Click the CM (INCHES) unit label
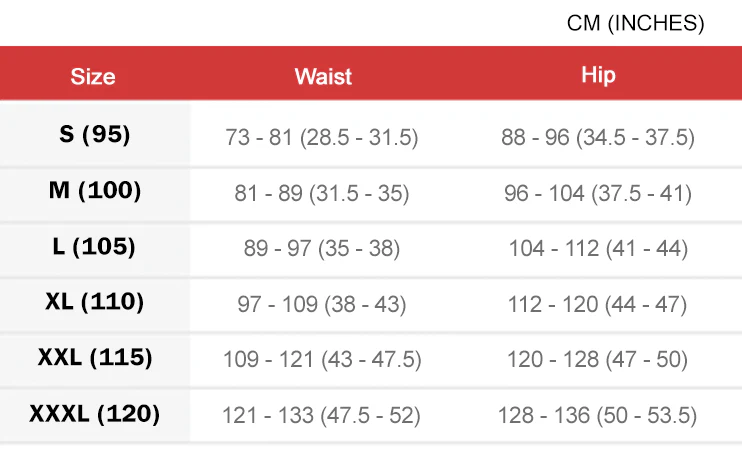Screen dimensions: 742x458 click(x=635, y=24)
